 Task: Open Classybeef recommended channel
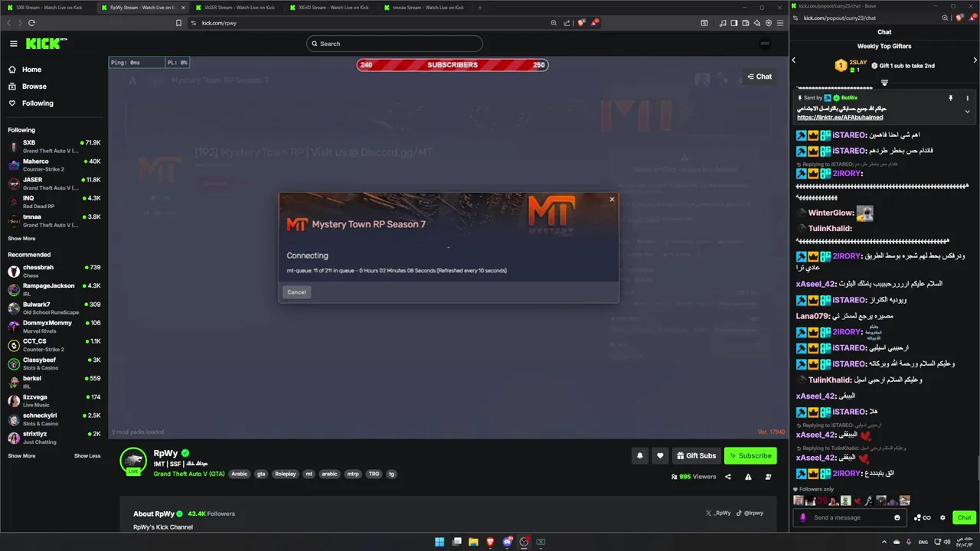tap(54, 364)
